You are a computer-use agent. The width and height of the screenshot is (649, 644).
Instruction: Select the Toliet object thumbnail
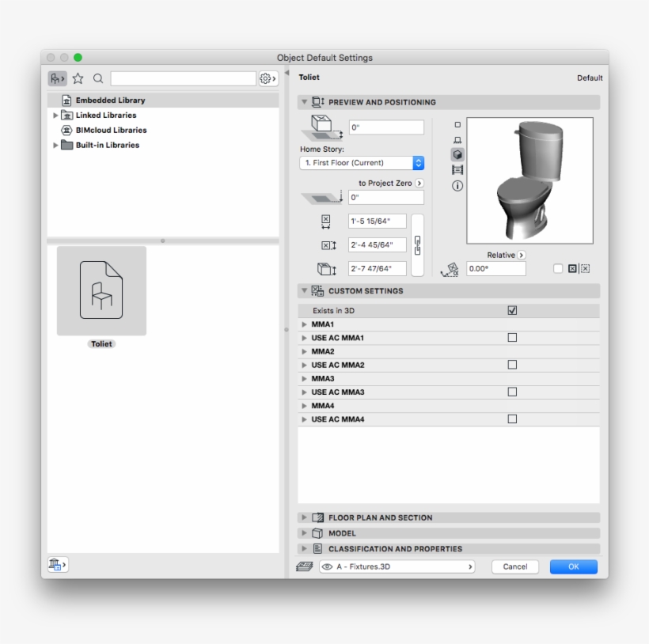coord(101,291)
